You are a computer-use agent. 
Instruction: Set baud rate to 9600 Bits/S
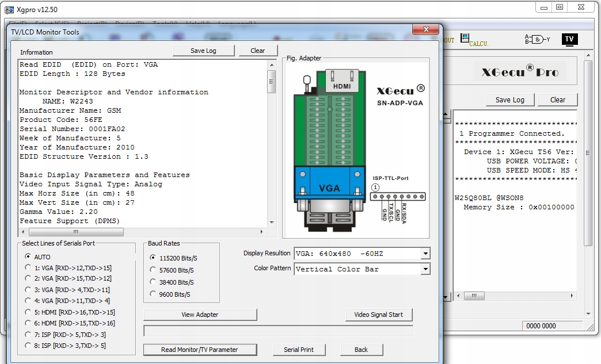pos(153,294)
